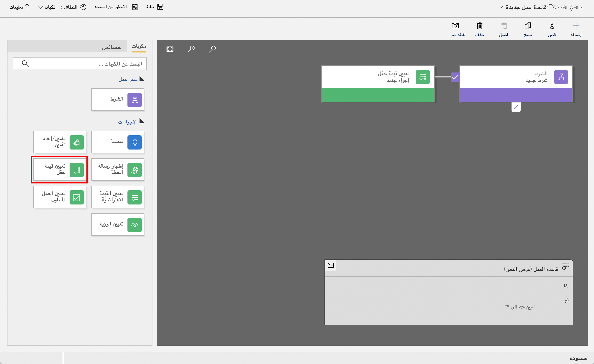The image size is (594, 364).
Task: Select تعيين قيمة حقل action node on canvas
Action: click(x=378, y=84)
